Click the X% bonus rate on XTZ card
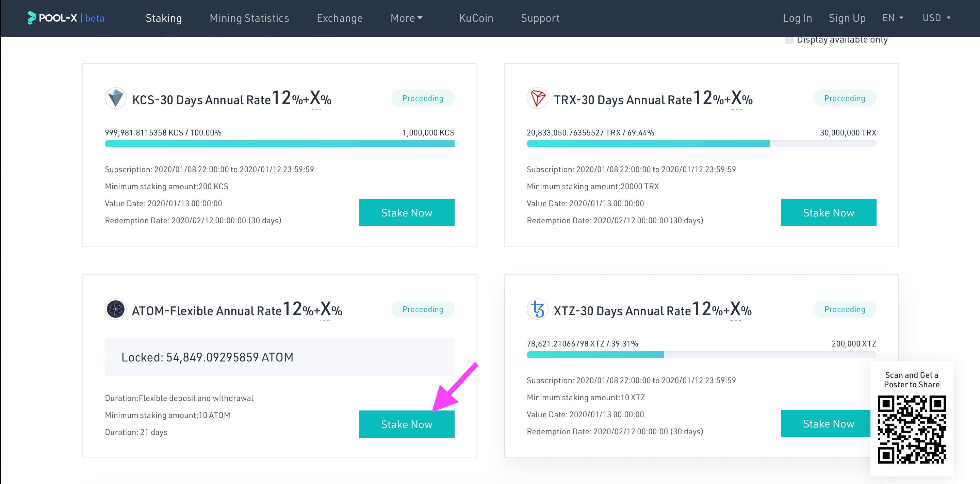This screenshot has height=484, width=980. [x=741, y=309]
